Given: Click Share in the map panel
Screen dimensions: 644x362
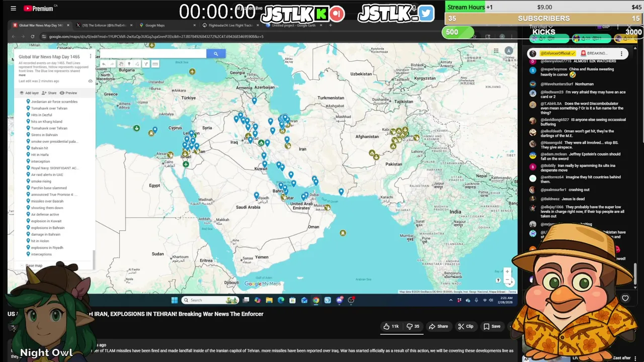Looking at the screenshot, I should tap(49, 93).
